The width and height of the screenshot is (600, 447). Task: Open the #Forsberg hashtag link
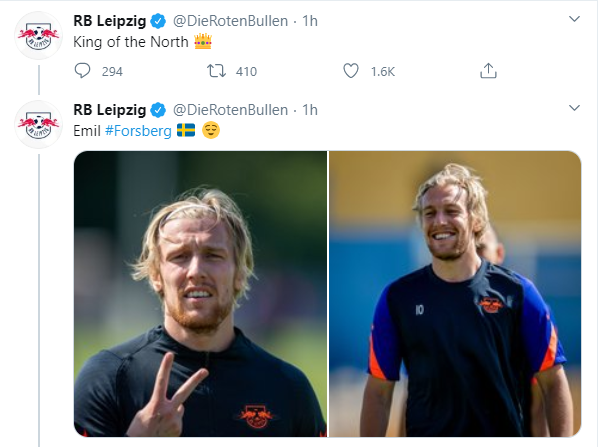139,131
